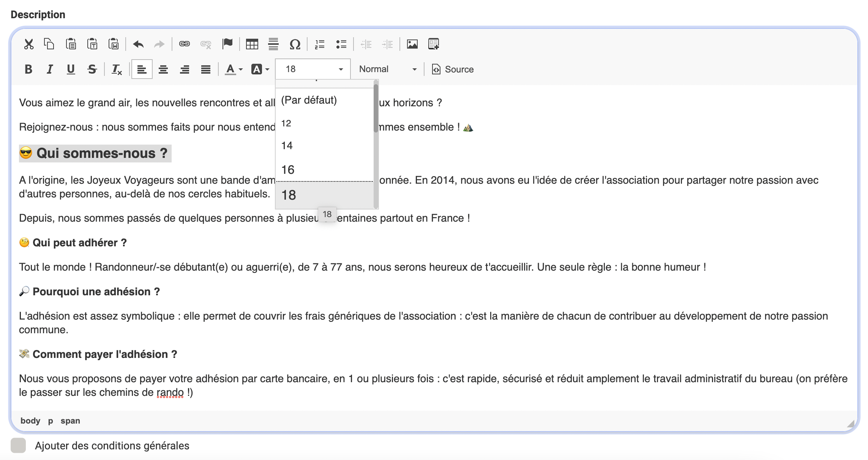Click the misspelled word 'rando'
The image size is (868, 460).
(170, 392)
